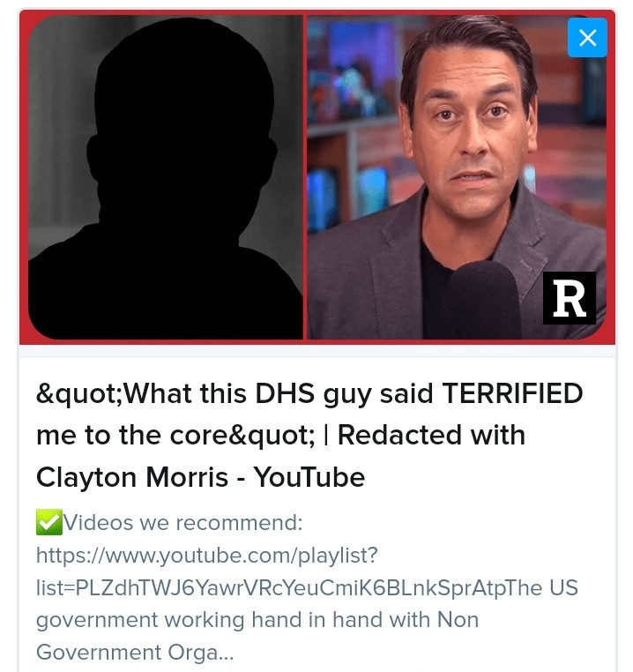
Task: Click the word "TERRIFIED" in the title
Action: tap(512, 393)
